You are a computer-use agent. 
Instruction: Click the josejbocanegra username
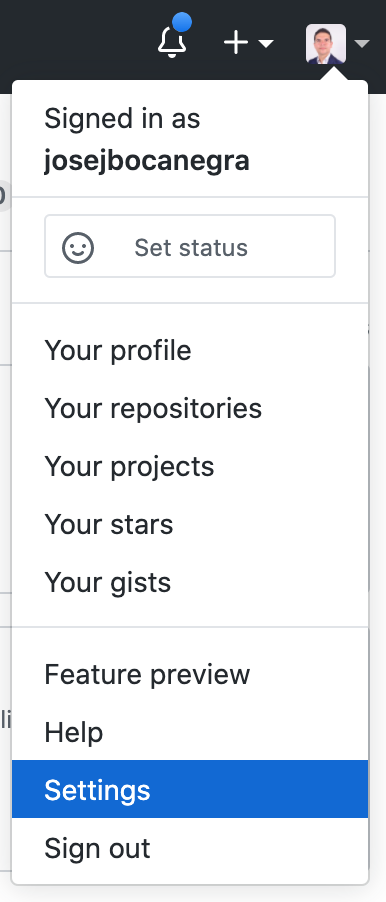(x=147, y=162)
